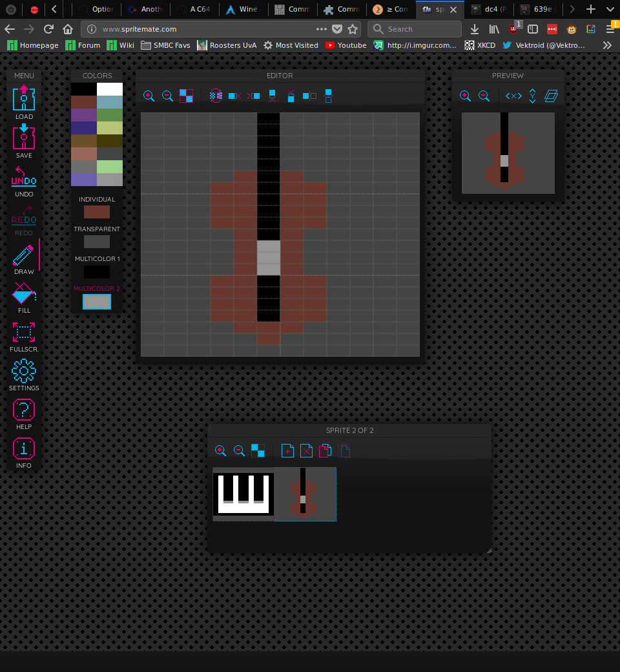Add a new sprite to list
This screenshot has height=672, width=620.
point(287,450)
